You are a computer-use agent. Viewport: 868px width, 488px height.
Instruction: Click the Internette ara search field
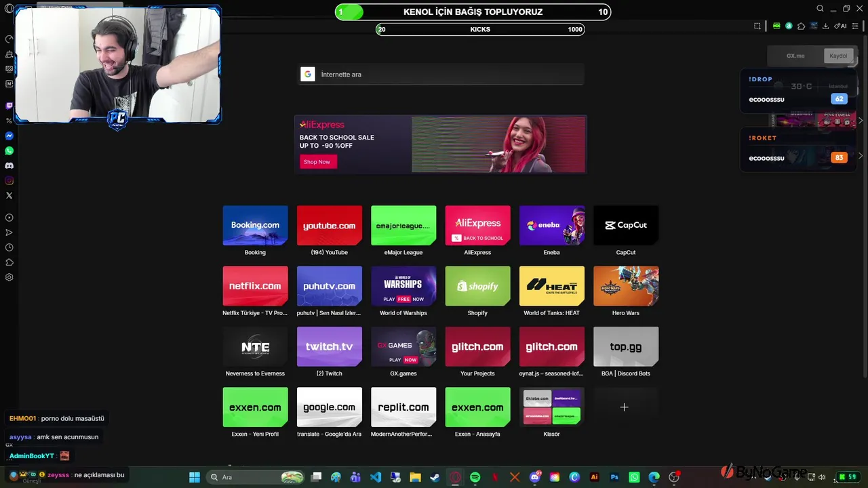[441, 75]
